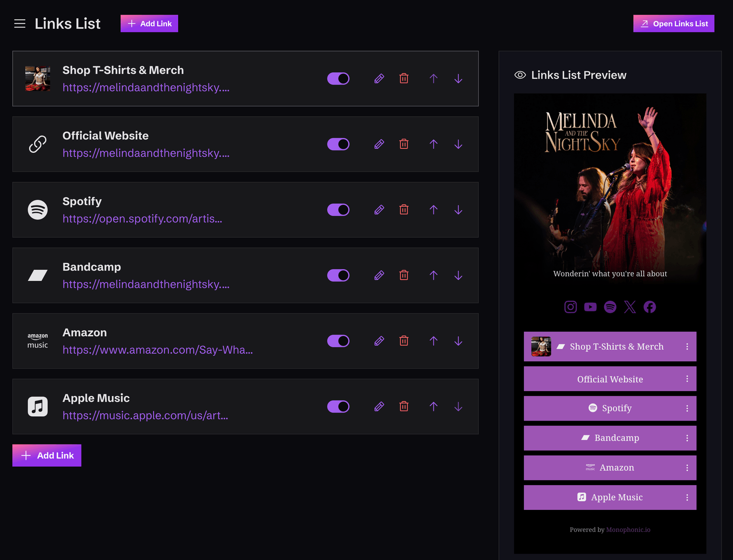
Task: Click the Open Links List button
Action: click(x=673, y=24)
